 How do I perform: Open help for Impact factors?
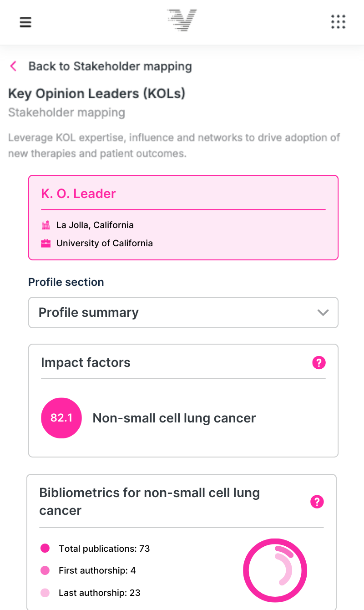click(x=319, y=363)
